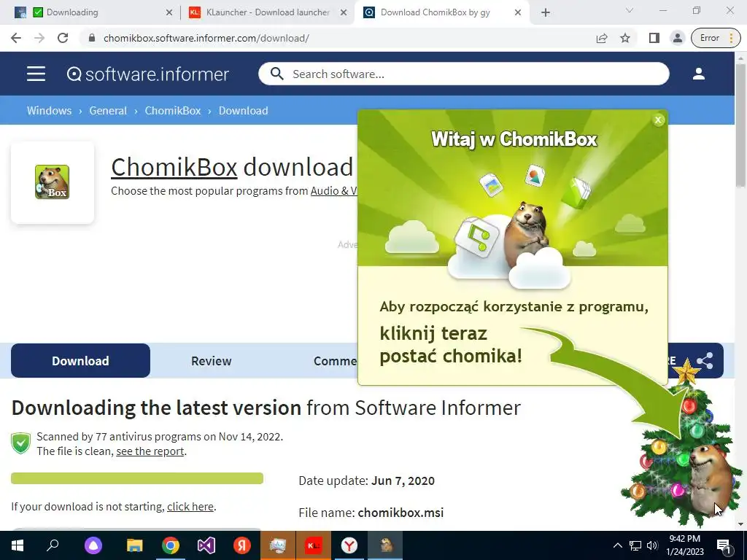747x560 pixels.
Task: Click the click here download link
Action: click(x=190, y=506)
